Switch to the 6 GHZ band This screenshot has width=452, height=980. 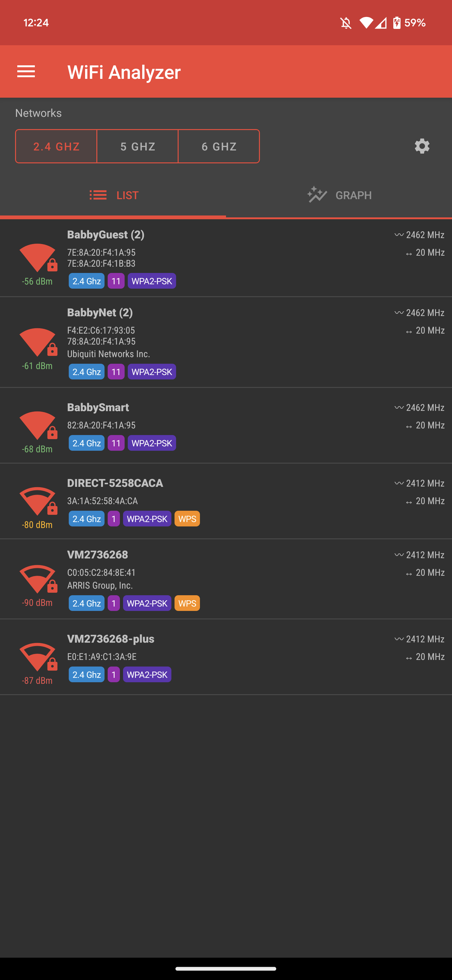219,146
